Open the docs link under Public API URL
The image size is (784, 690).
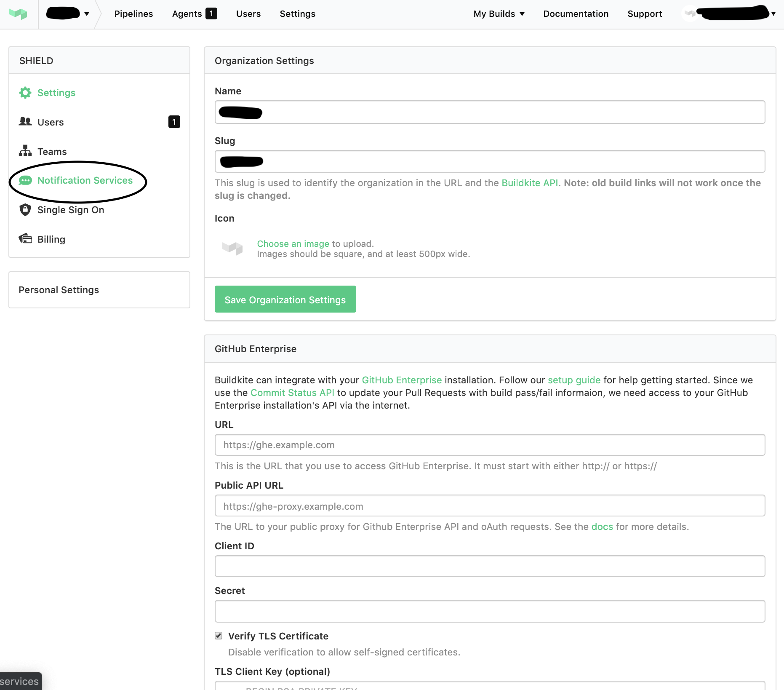coord(602,527)
